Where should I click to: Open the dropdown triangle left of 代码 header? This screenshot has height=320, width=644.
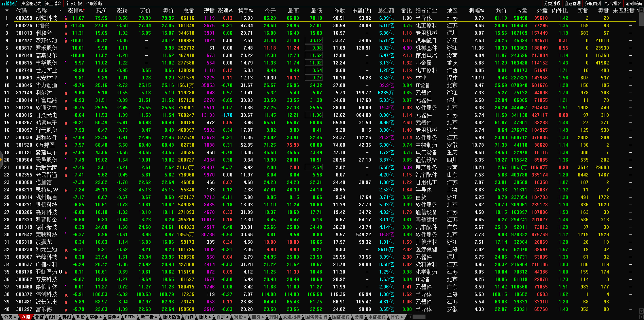[7, 11]
